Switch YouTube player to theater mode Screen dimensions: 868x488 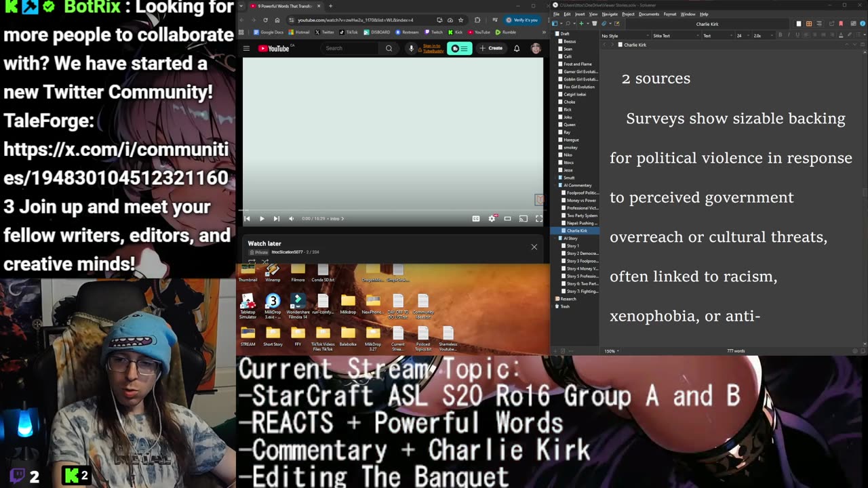pos(507,218)
